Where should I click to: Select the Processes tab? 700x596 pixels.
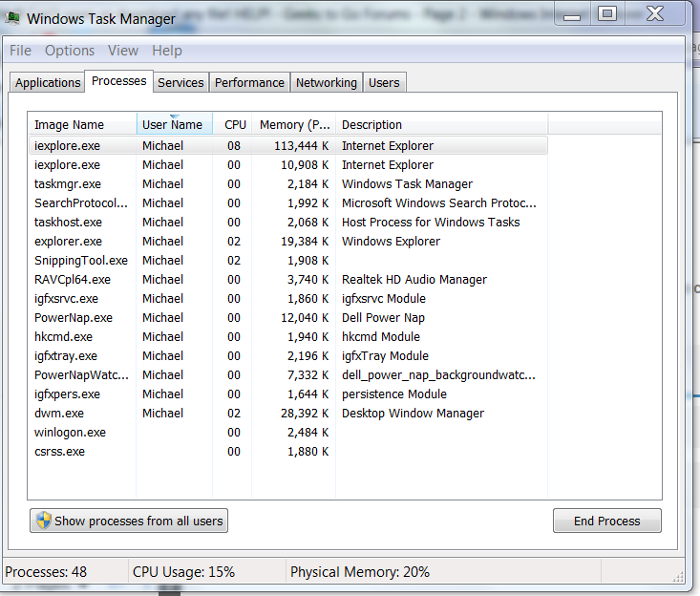(119, 81)
